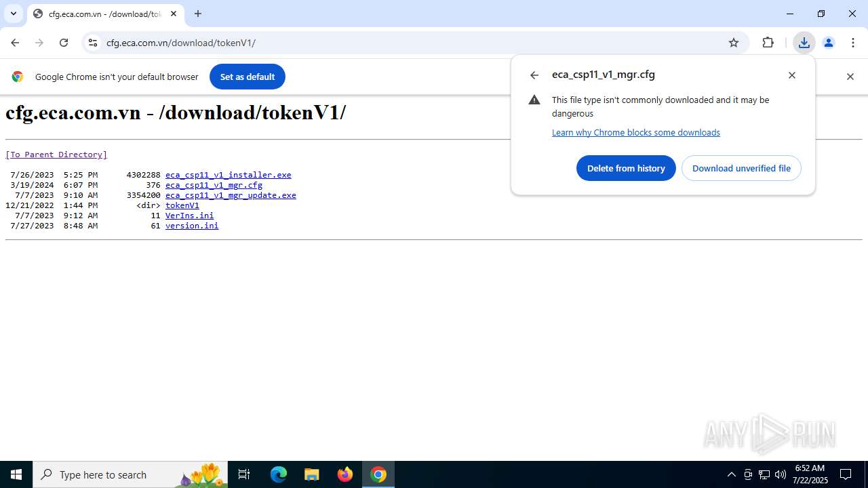This screenshot has height=488, width=868.
Task: Click the date 3/19/2024 in listing
Action: [32, 185]
